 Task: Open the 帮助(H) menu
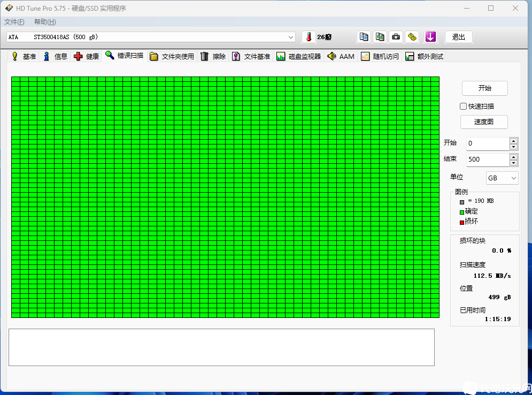click(x=45, y=22)
